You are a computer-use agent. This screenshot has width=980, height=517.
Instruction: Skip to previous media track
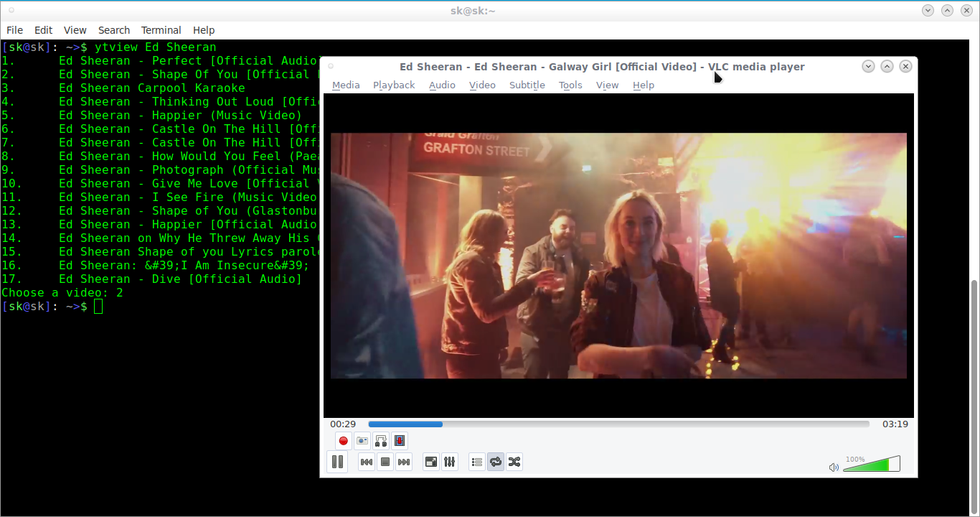click(x=367, y=462)
